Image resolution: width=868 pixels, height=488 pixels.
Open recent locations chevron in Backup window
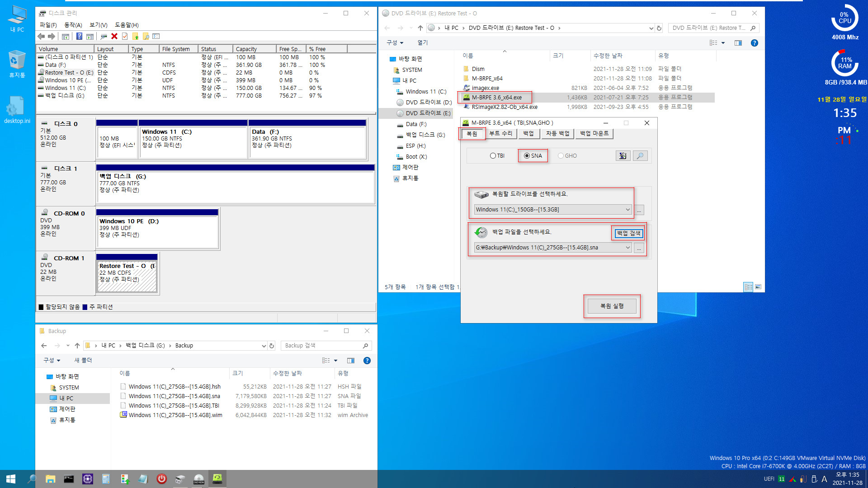click(x=68, y=346)
